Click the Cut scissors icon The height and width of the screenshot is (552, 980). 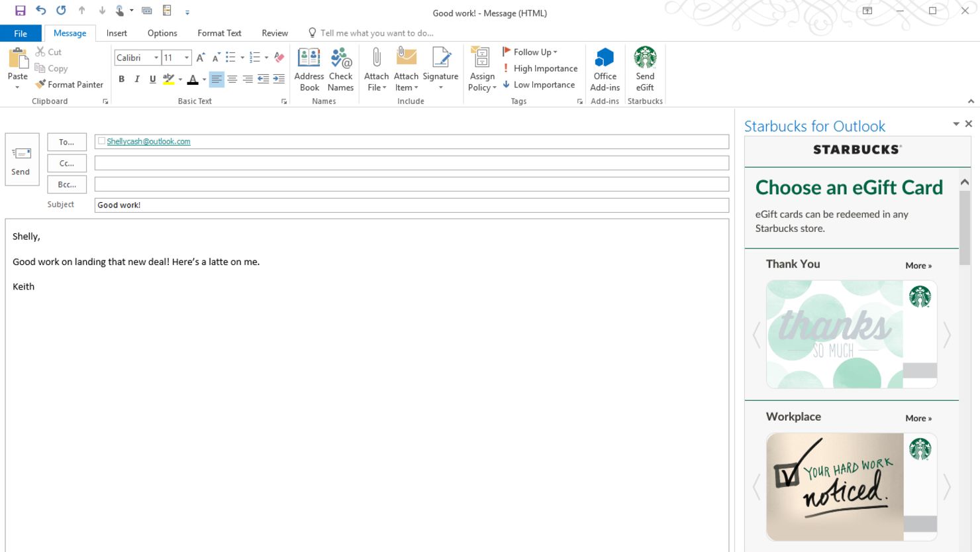40,52
